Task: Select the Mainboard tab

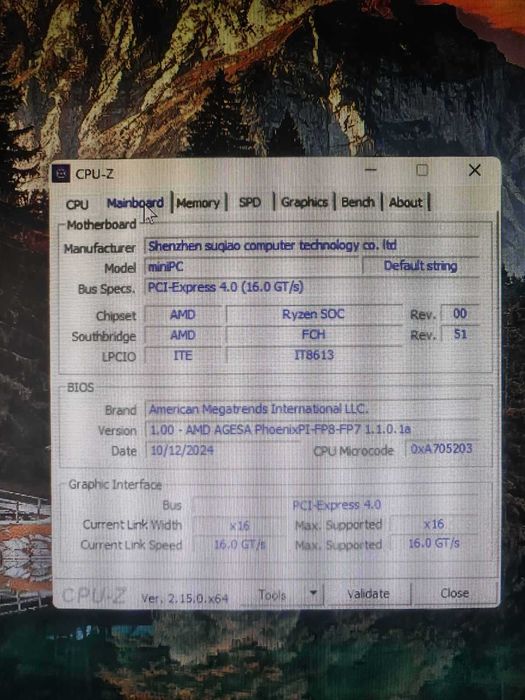Action: click(135, 203)
